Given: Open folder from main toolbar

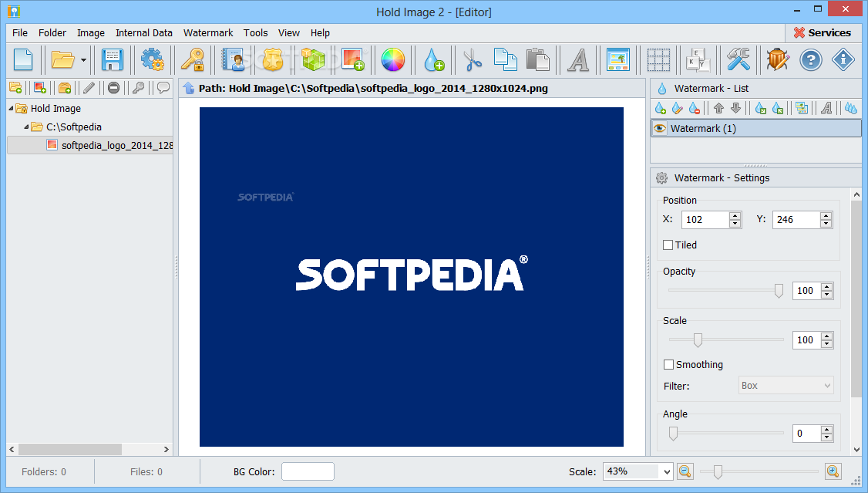Looking at the screenshot, I should (x=62, y=60).
